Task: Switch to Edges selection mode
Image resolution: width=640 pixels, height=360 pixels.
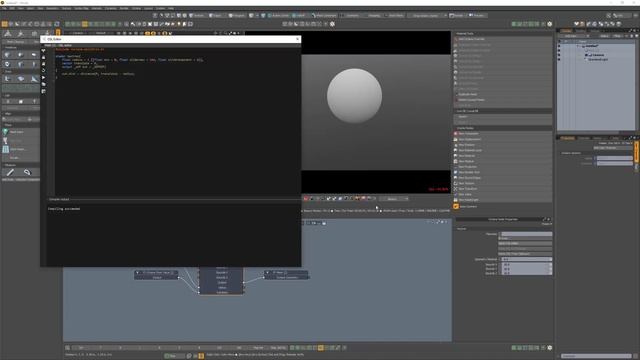Action: point(215,16)
